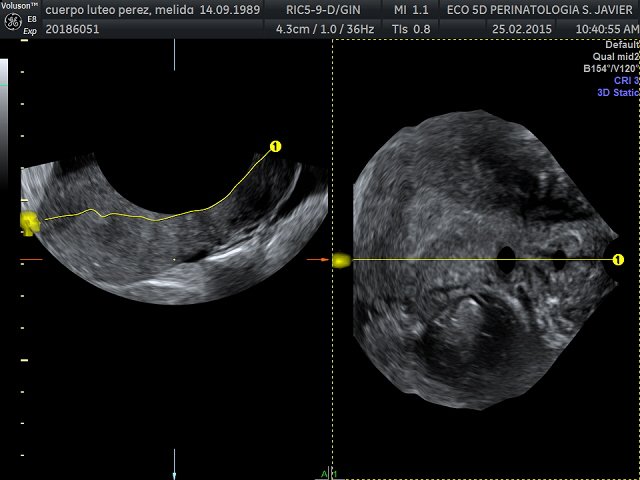Click the 'Qual mid2' quality setting
This screenshot has height=480, width=640.
[616, 57]
